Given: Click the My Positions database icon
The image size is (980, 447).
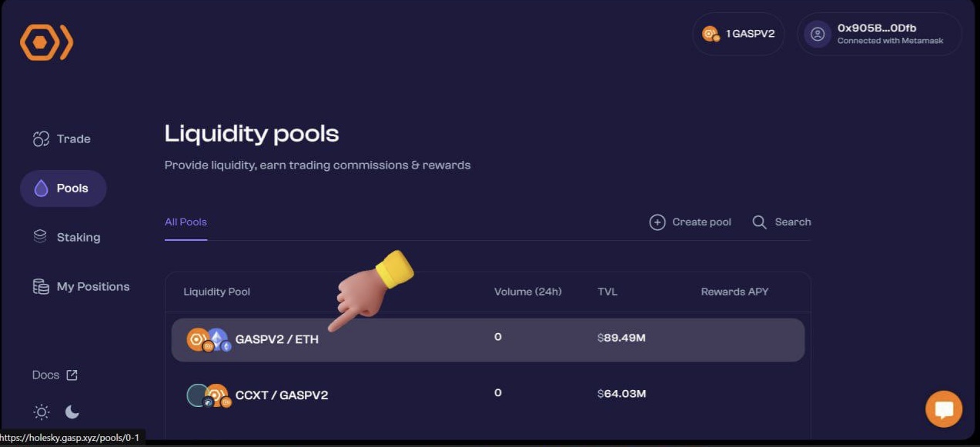Looking at the screenshot, I should click(41, 287).
